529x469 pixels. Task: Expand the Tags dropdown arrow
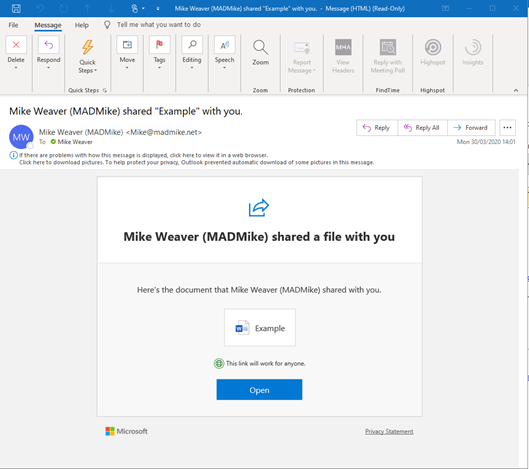click(x=160, y=68)
